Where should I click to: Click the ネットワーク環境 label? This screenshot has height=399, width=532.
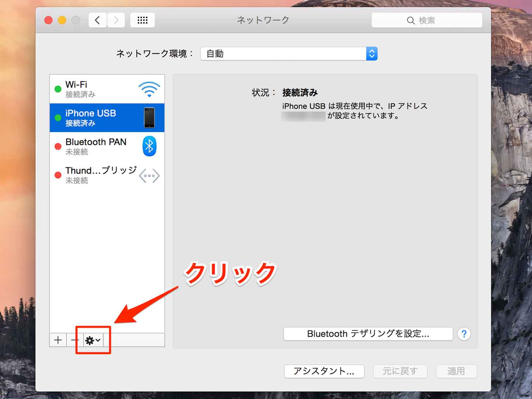pos(154,54)
